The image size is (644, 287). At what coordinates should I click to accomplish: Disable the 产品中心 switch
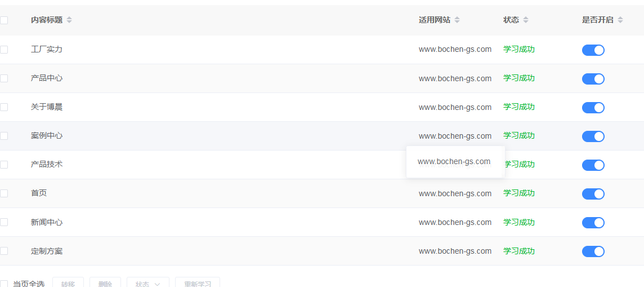[x=593, y=79]
